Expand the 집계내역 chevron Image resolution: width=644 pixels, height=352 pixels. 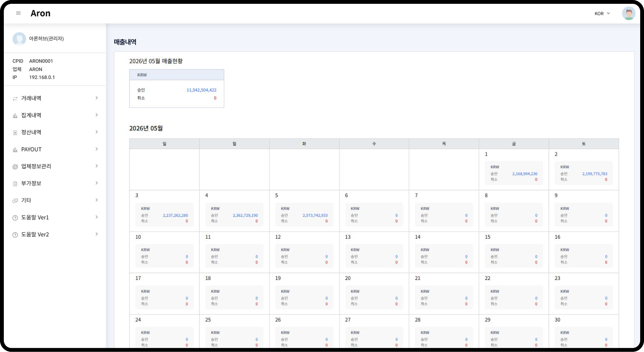97,115
